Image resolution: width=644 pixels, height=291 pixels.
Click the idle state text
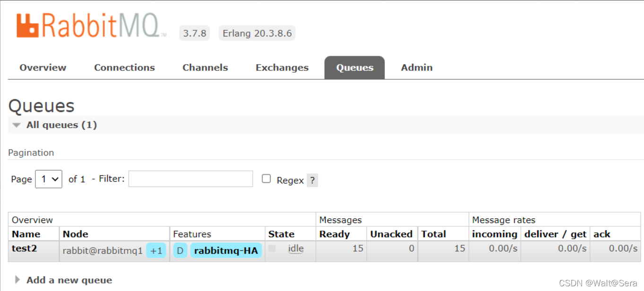296,248
